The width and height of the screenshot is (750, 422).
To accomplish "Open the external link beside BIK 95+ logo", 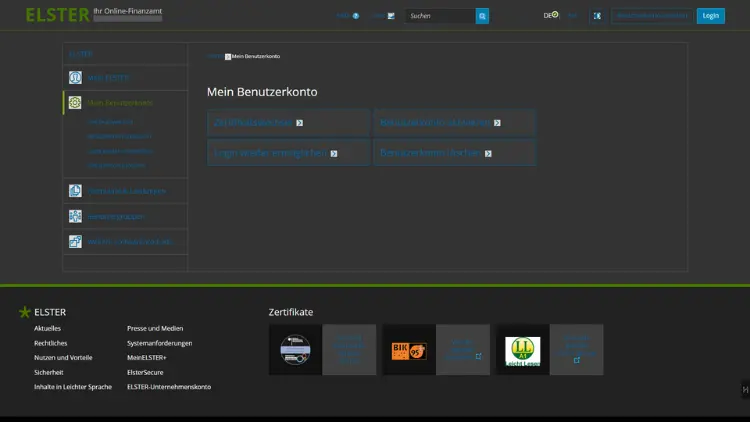I will pyautogui.click(x=463, y=350).
